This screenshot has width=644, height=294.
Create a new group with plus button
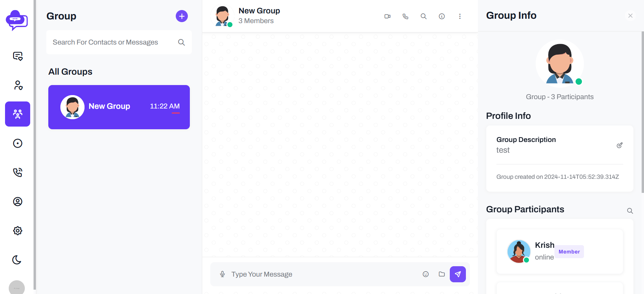pyautogui.click(x=182, y=16)
